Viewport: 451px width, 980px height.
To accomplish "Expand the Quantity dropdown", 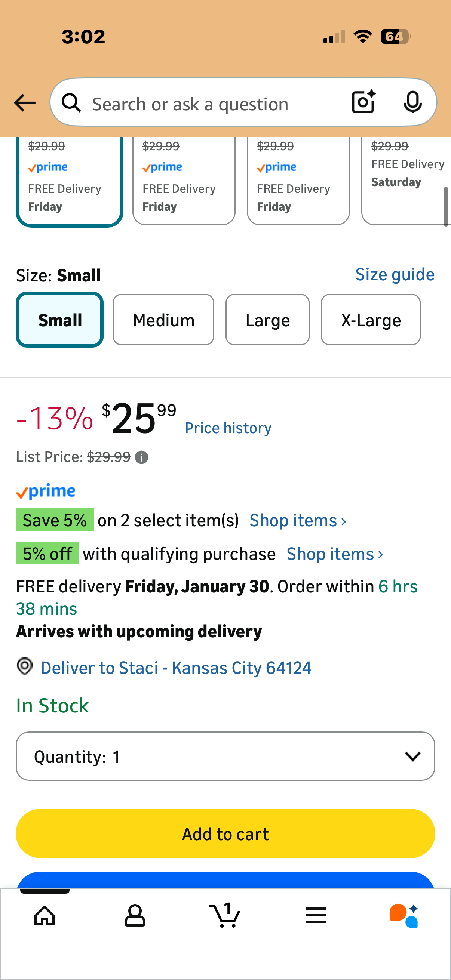I will 225,756.
